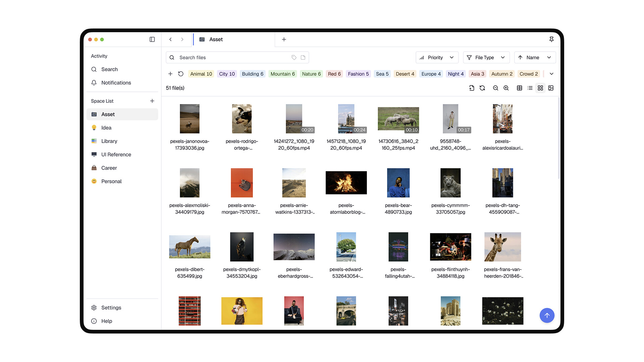Refresh the file list
Image resolution: width=644 pixels, height=362 pixels.
pos(482,88)
